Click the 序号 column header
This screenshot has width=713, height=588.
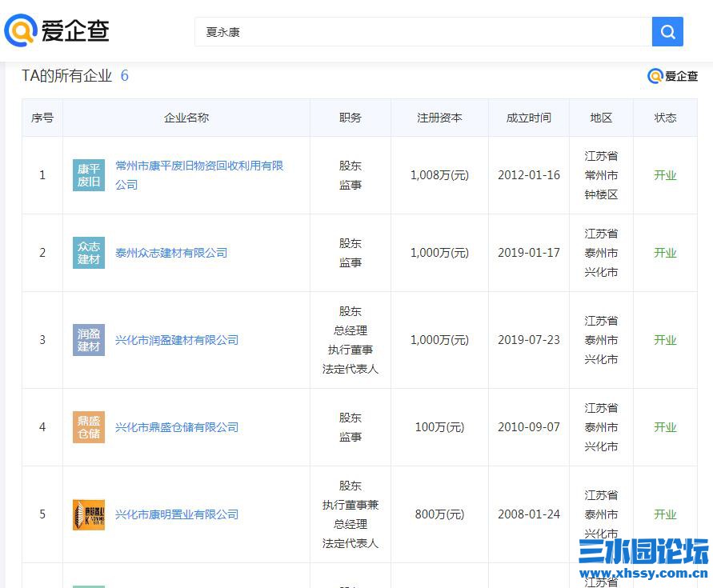(x=42, y=118)
